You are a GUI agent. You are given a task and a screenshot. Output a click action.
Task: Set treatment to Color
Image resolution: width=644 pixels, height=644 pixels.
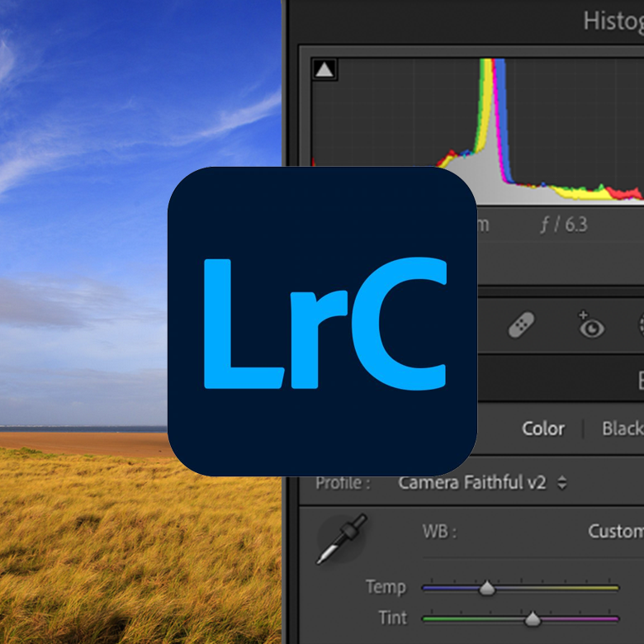tap(542, 429)
